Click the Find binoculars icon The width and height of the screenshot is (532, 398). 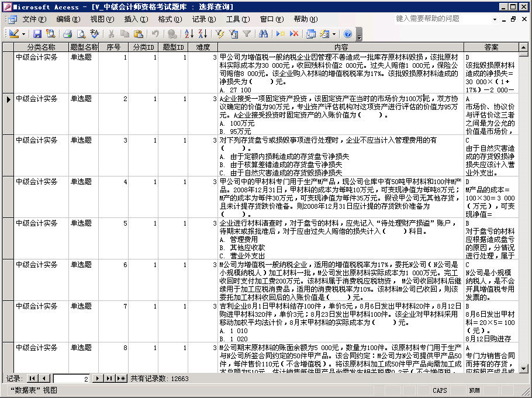click(263, 33)
